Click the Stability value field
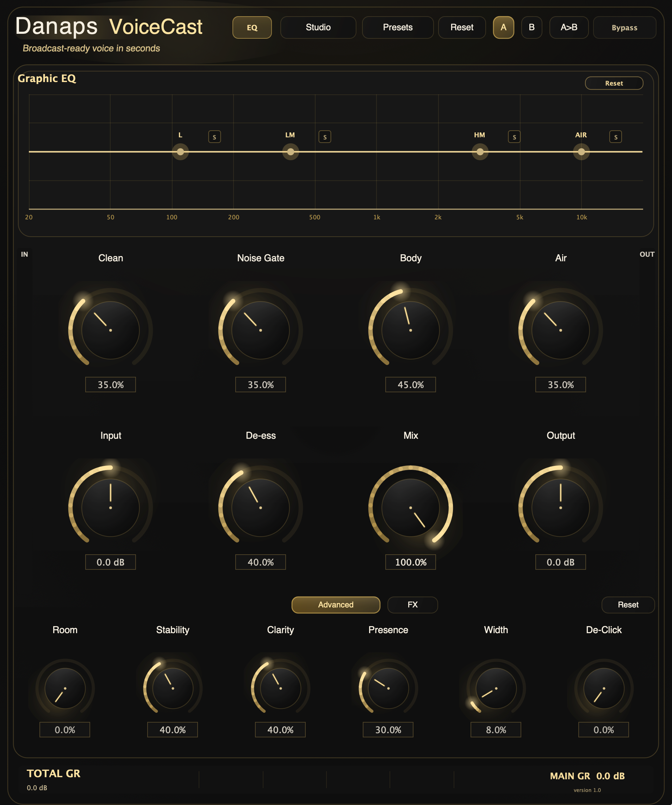Screen dimensions: 672x805 click(x=173, y=730)
